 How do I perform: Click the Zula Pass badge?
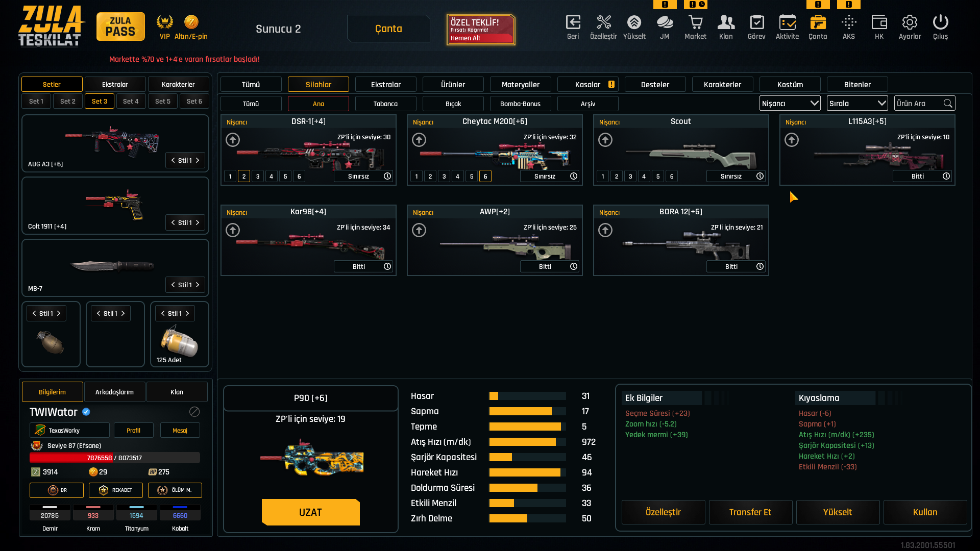pyautogui.click(x=120, y=27)
